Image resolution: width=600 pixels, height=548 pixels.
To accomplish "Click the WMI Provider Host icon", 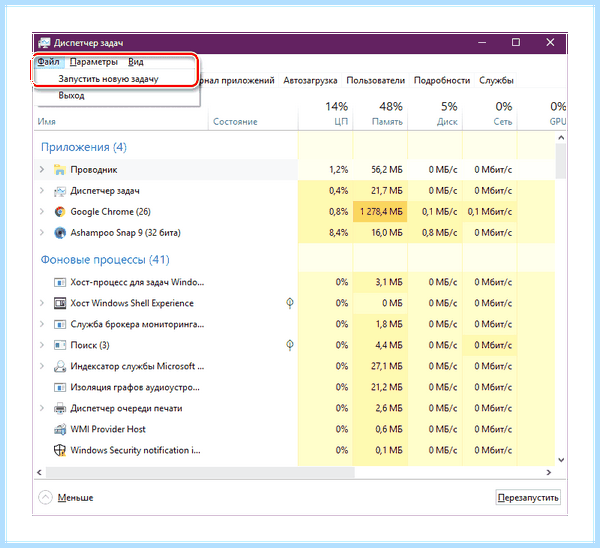I will pyautogui.click(x=60, y=429).
